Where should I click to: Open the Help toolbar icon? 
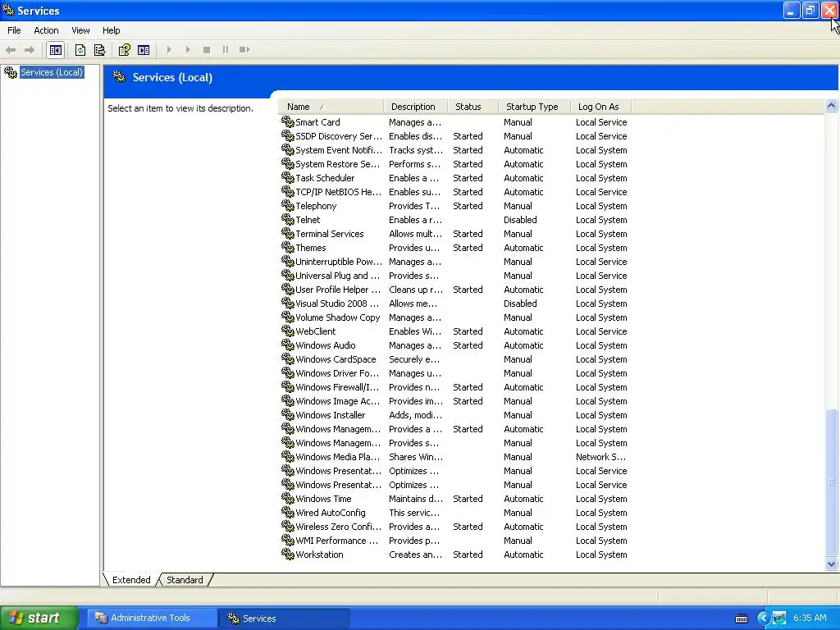pyautogui.click(x=125, y=50)
